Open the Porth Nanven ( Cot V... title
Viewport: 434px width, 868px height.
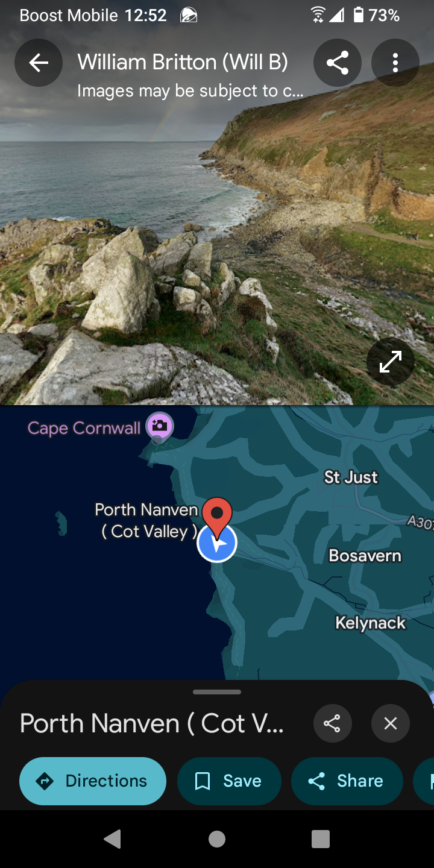(152, 723)
